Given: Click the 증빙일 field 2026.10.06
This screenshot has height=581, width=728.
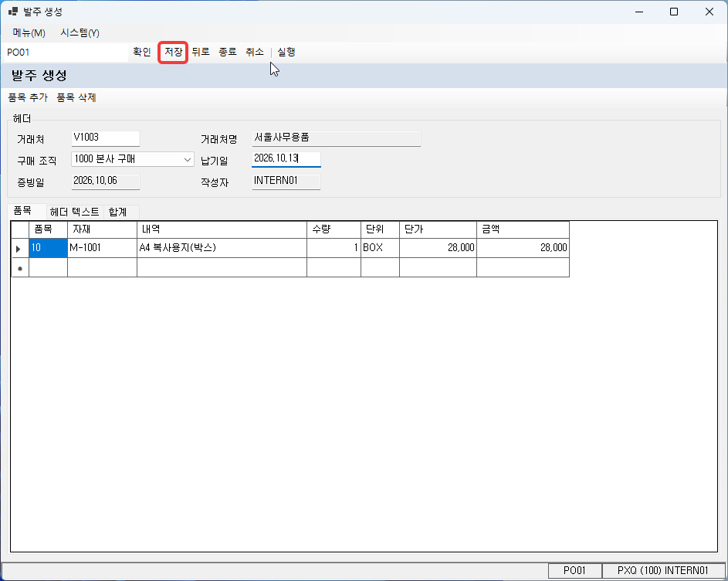Looking at the screenshot, I should pyautogui.click(x=106, y=182).
